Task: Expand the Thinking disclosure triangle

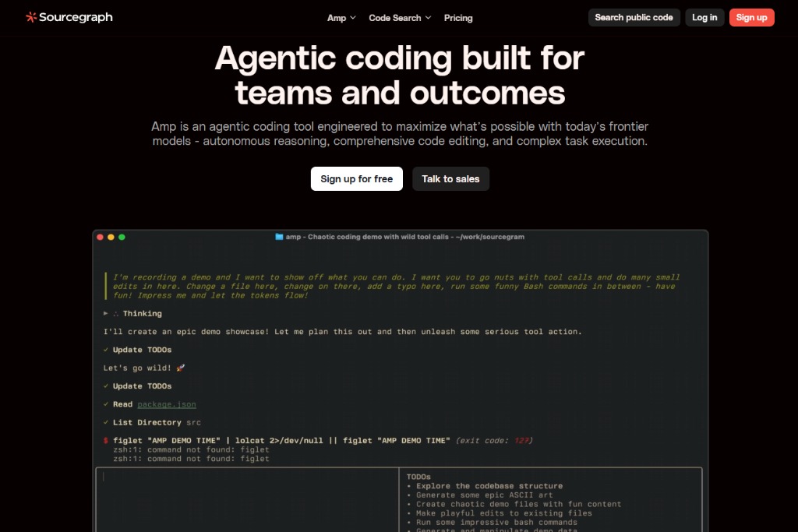Action: (x=106, y=314)
